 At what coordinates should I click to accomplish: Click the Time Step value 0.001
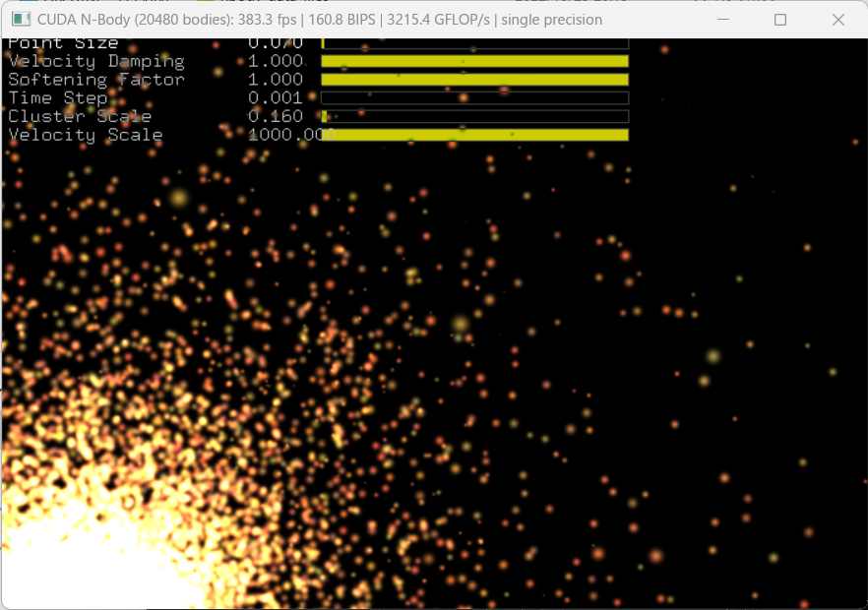coord(276,98)
